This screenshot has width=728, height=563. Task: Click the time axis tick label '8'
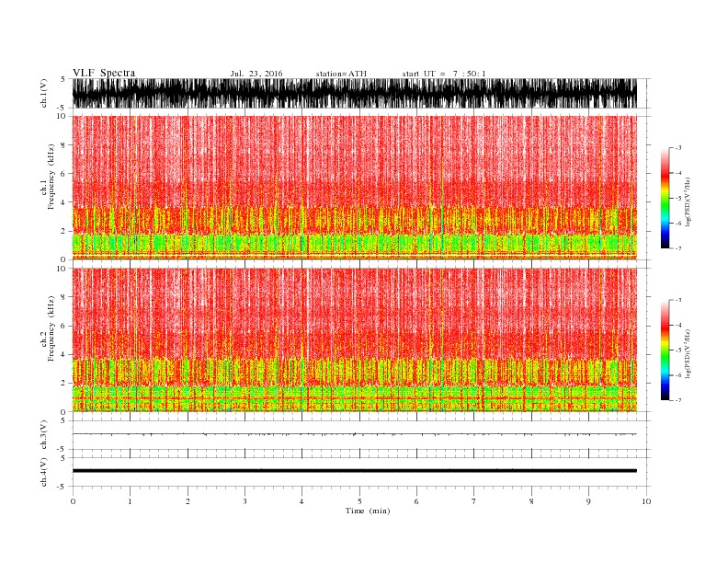pyautogui.click(x=531, y=501)
